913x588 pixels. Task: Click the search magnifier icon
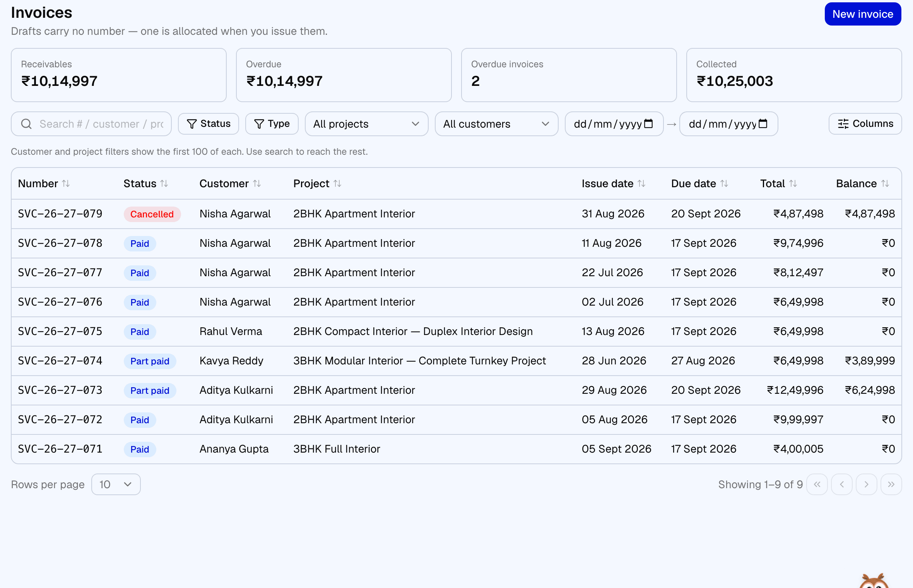coord(26,124)
